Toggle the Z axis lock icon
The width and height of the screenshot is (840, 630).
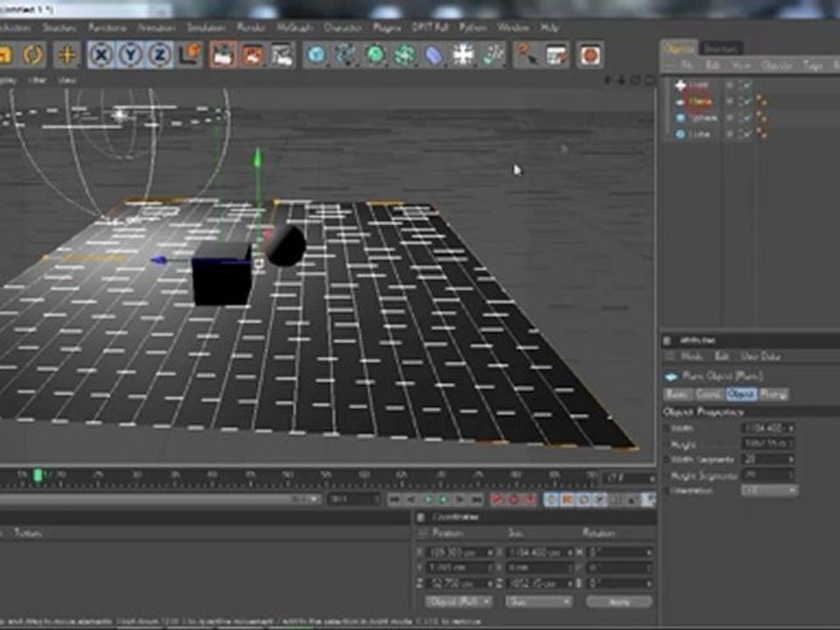tap(159, 54)
